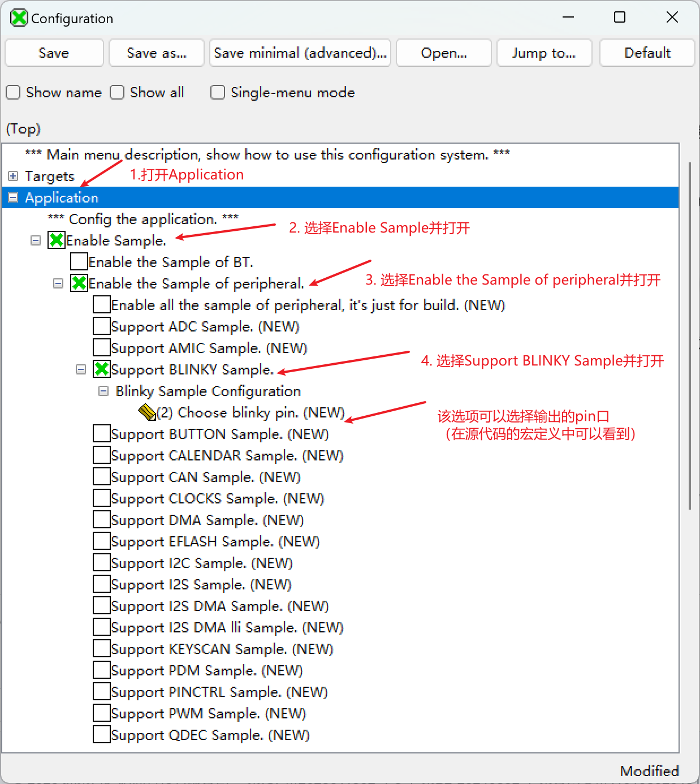The image size is (700, 784).
Task: Check the Support ADC Sample box
Action: pos(101,326)
